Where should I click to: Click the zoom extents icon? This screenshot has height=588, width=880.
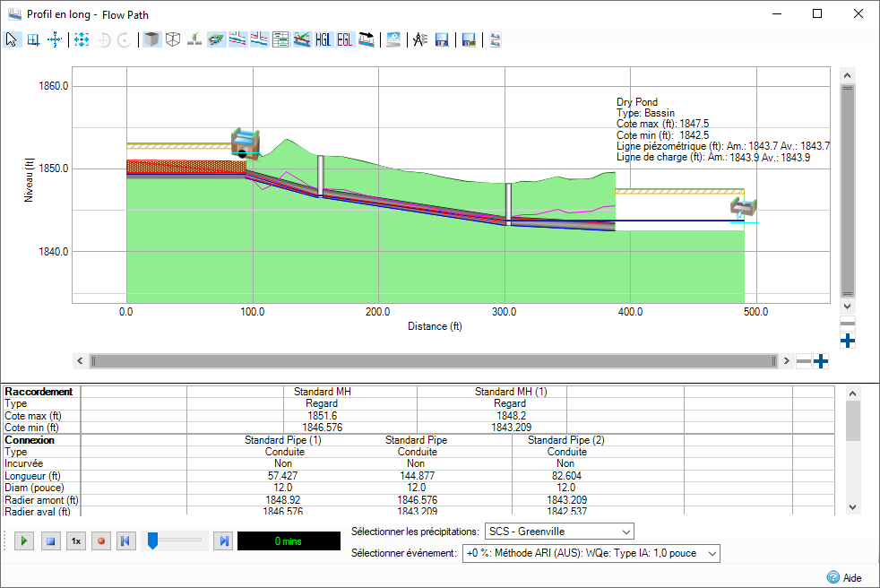[82, 39]
